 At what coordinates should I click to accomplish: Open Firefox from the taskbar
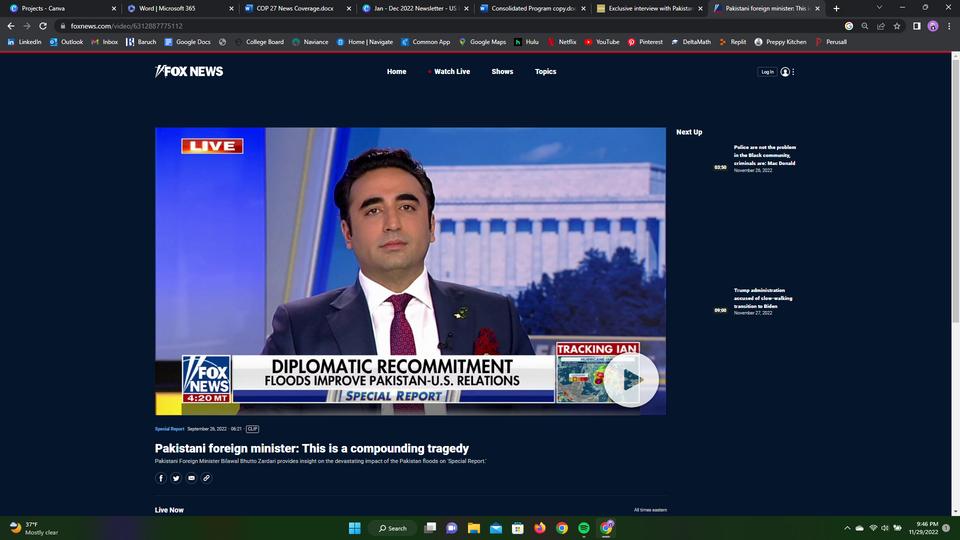coord(540,528)
